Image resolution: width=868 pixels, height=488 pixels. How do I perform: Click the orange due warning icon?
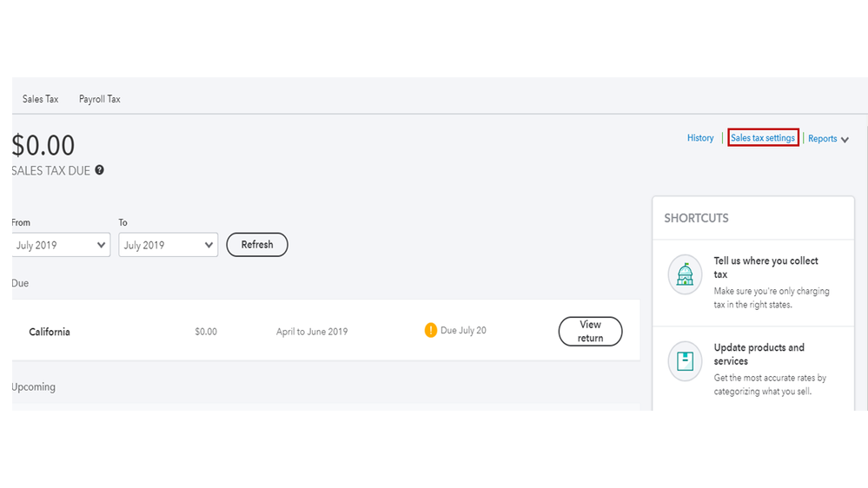click(x=431, y=331)
